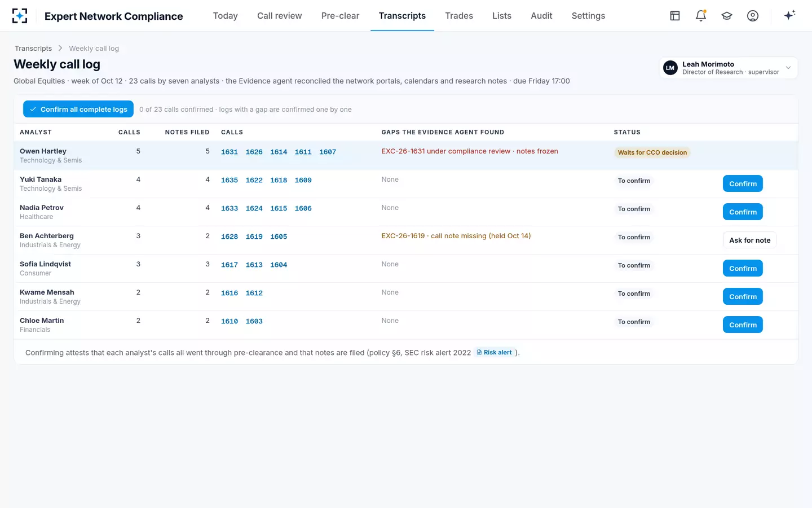The image size is (812, 508).
Task: Click the EXC-26-1619 call note missing text
Action: [456, 236]
